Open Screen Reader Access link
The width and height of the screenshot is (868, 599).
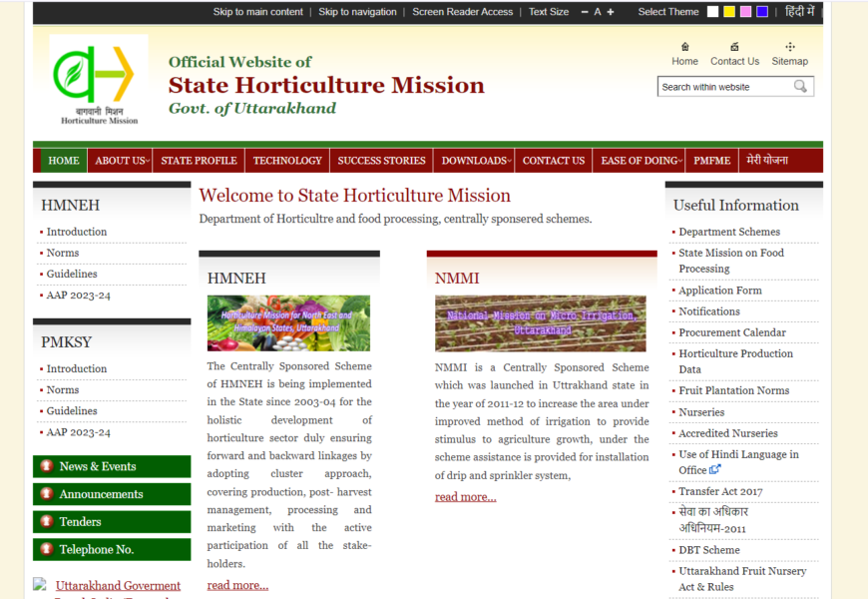point(462,12)
